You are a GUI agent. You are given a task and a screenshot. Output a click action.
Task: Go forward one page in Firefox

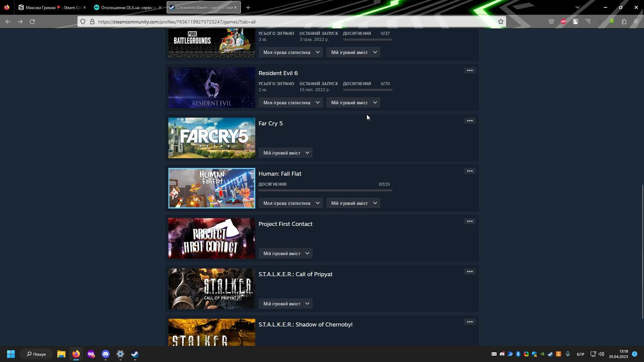click(x=20, y=21)
